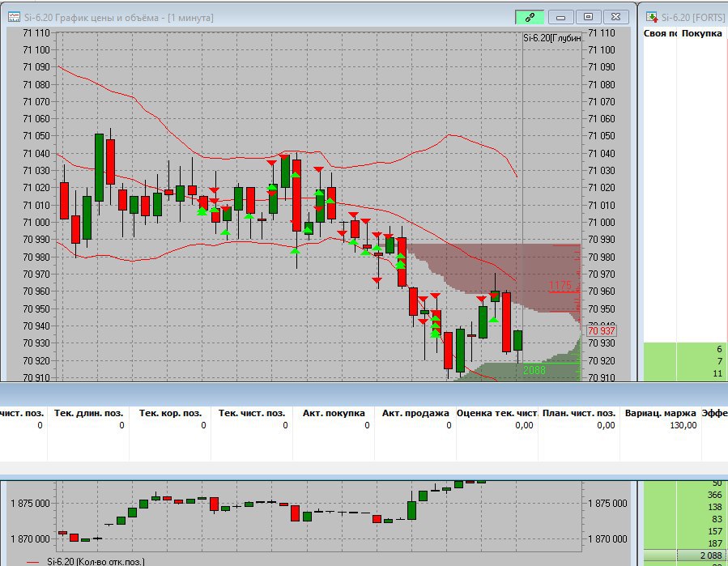This screenshot has height=566, width=728.
Task: Select the order book row with volume 138
Action: 683,507
